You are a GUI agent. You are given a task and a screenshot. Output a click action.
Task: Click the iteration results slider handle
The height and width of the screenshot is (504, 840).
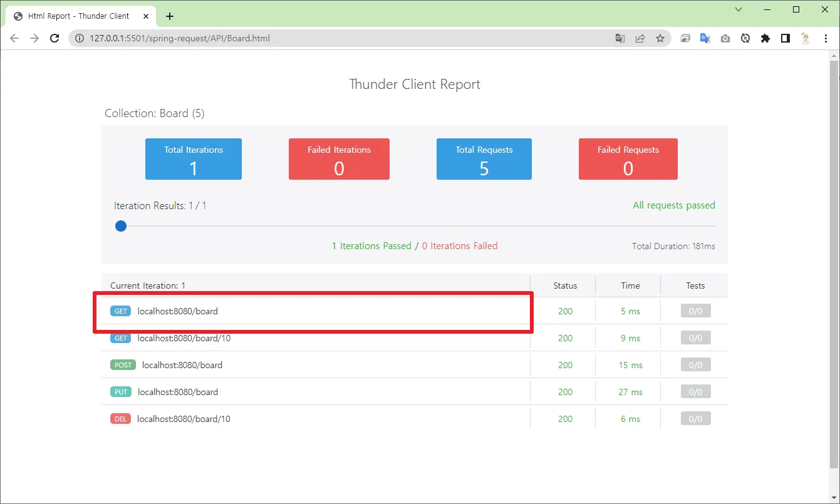[x=121, y=226]
